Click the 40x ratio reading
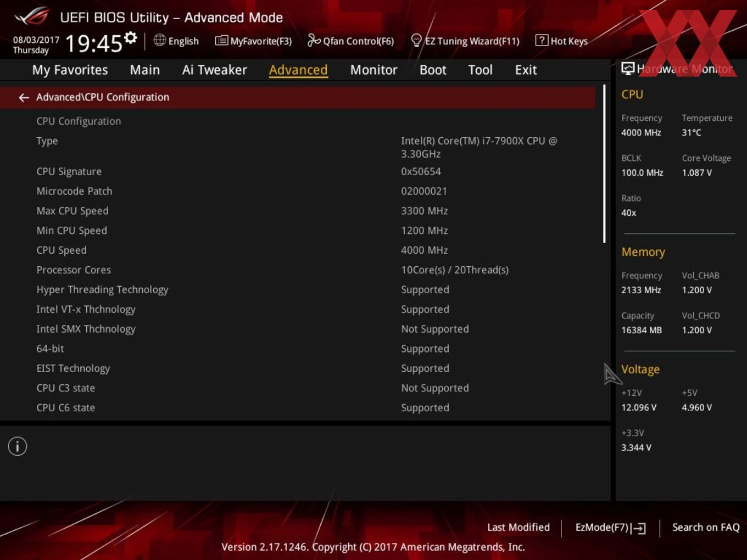This screenshot has height=560, width=747. pos(628,212)
